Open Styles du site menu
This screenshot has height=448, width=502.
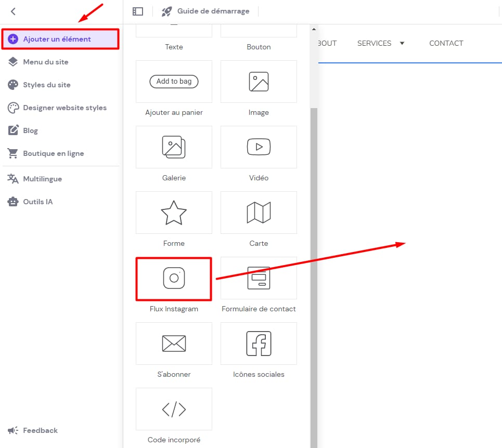(x=47, y=85)
